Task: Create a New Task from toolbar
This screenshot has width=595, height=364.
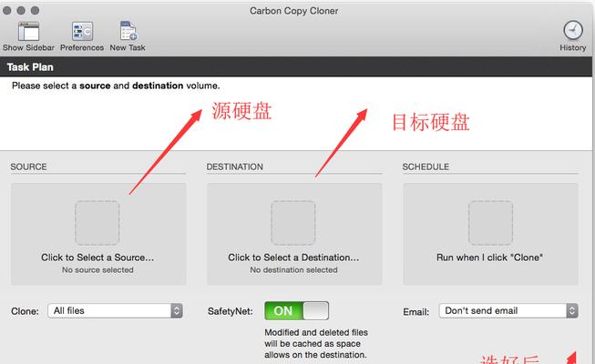Action: [128, 31]
